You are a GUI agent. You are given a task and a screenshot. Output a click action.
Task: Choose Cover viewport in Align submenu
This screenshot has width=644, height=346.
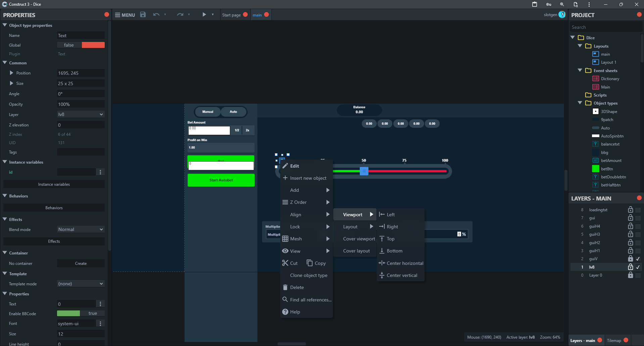[x=355, y=239]
